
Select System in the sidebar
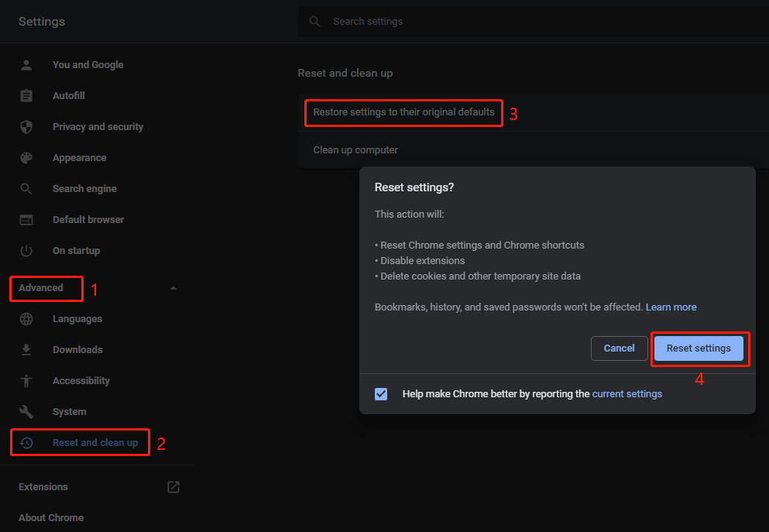(x=69, y=411)
